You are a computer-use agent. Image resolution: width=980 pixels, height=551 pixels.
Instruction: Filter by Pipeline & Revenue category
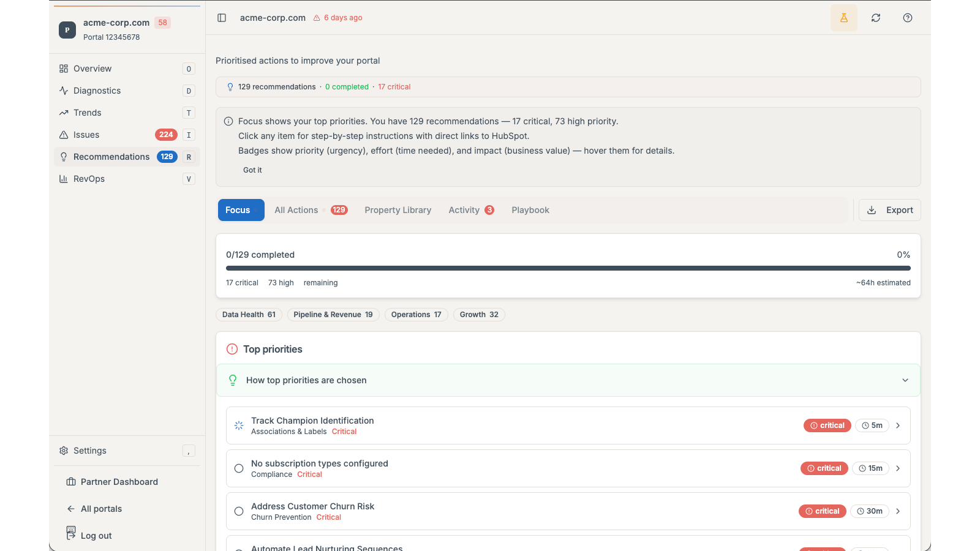coord(333,315)
